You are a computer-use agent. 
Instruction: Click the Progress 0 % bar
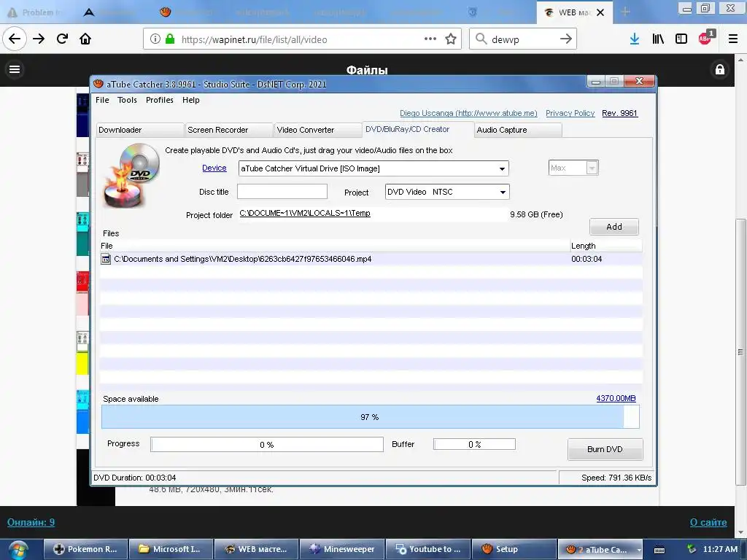pyautogui.click(x=267, y=445)
